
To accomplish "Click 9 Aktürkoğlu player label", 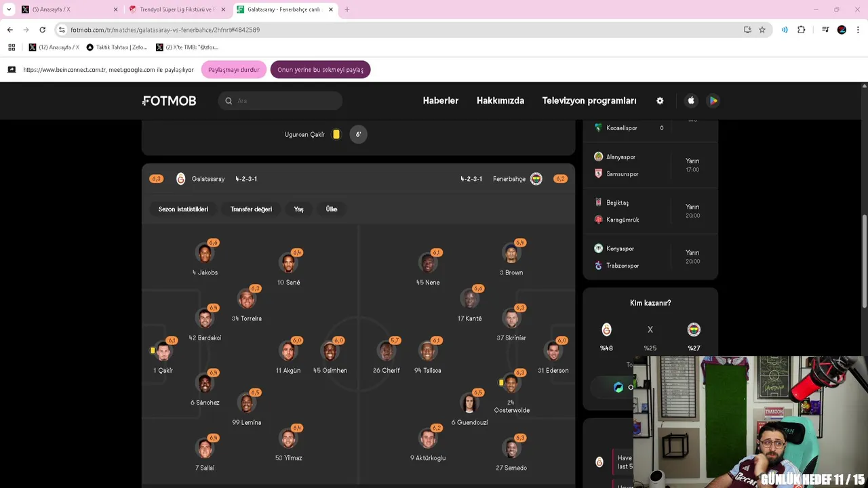I will coord(428,457).
